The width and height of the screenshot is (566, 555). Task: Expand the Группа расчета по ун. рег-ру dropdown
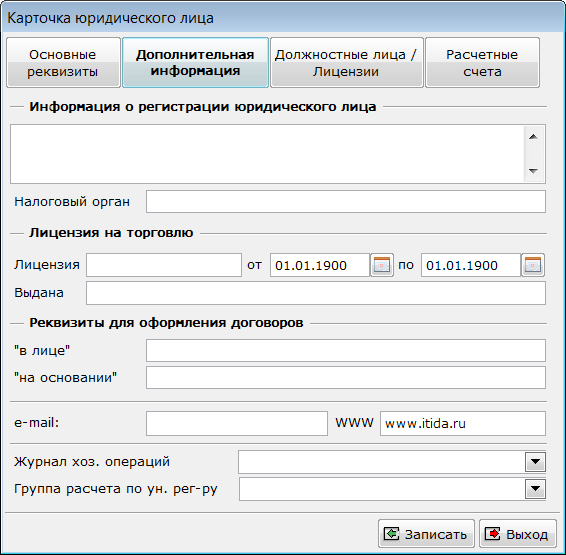pos(535,489)
